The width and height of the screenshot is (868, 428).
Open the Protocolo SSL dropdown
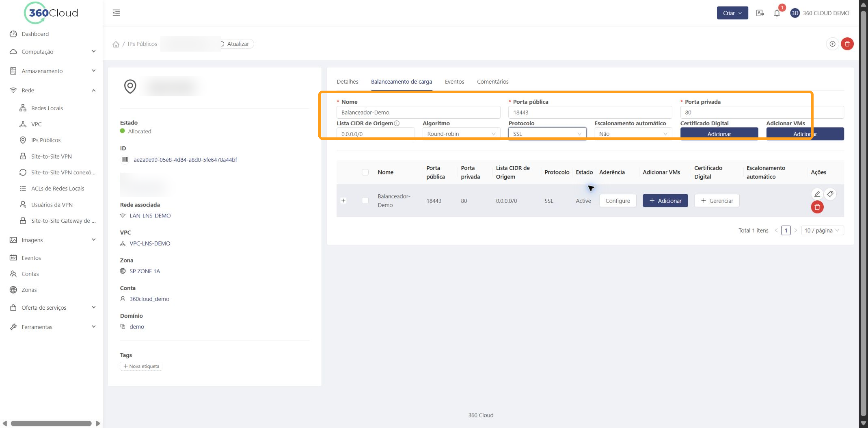pyautogui.click(x=547, y=134)
